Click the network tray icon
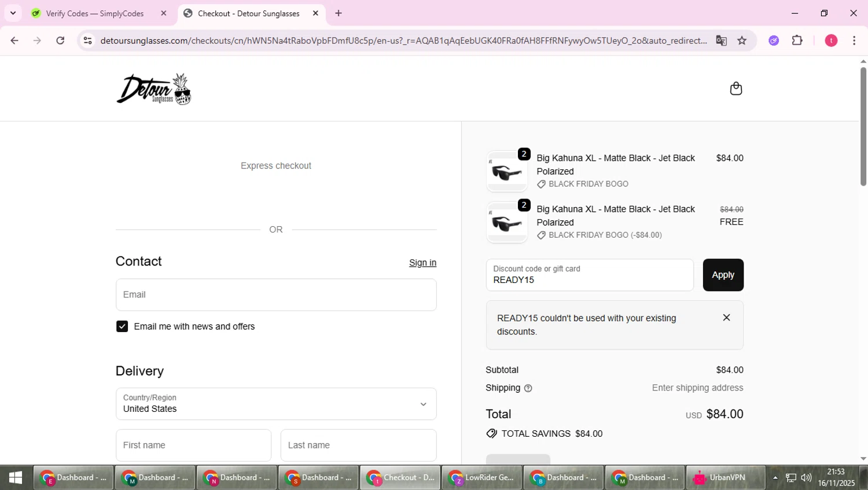 click(x=791, y=478)
